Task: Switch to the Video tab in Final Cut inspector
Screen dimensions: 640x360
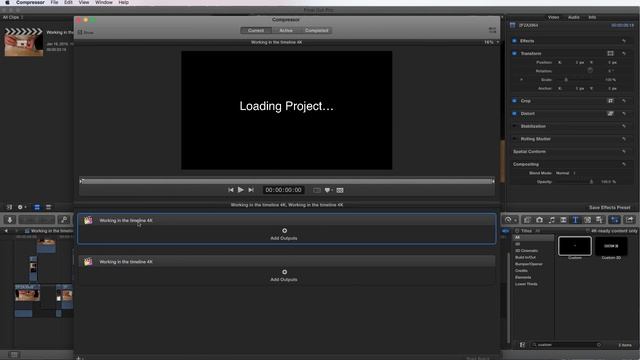Action: coord(553,18)
